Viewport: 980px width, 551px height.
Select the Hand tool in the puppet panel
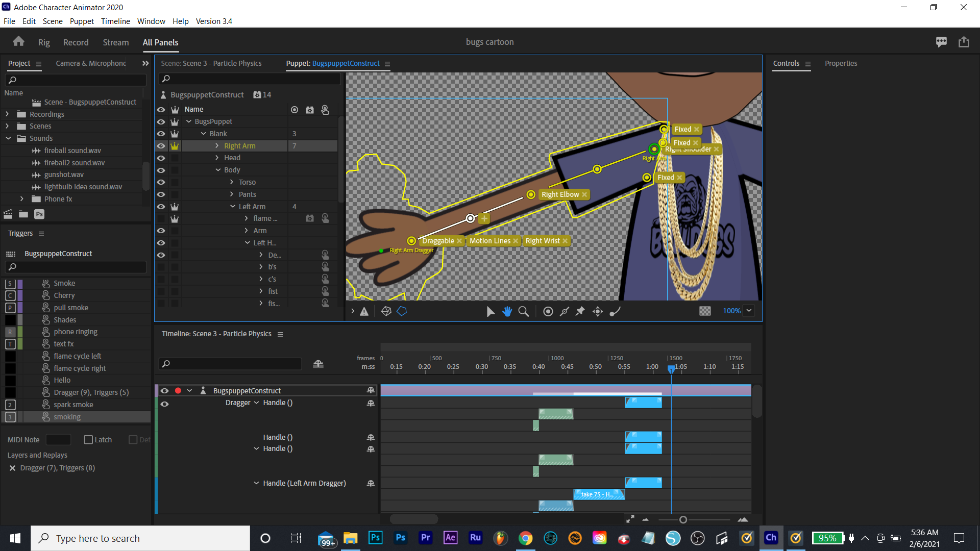coord(507,311)
